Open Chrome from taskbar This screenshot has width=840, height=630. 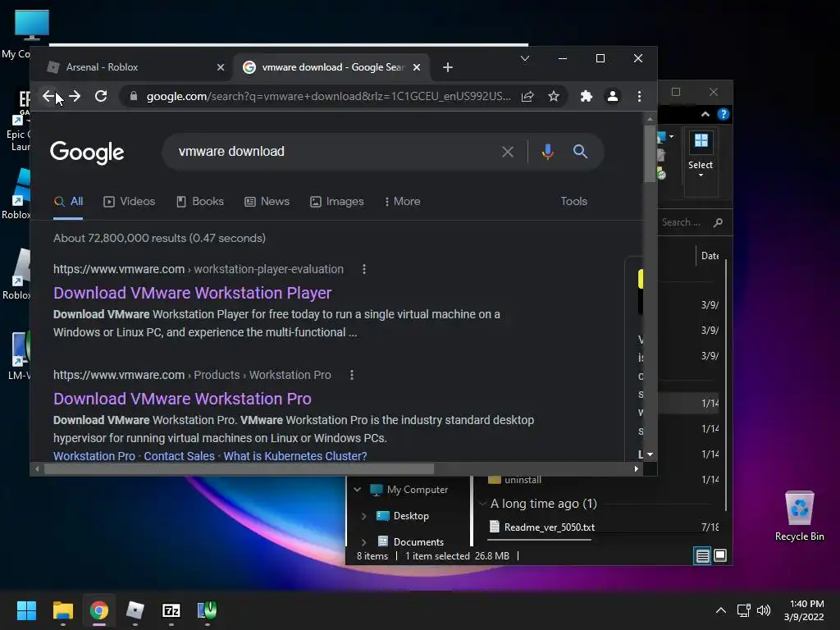(98, 610)
